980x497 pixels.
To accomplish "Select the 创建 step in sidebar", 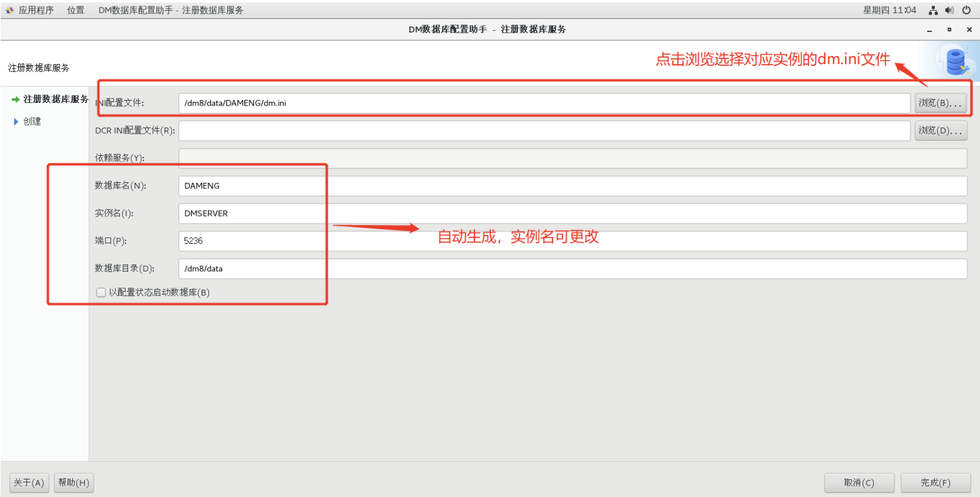I will pyautogui.click(x=32, y=121).
